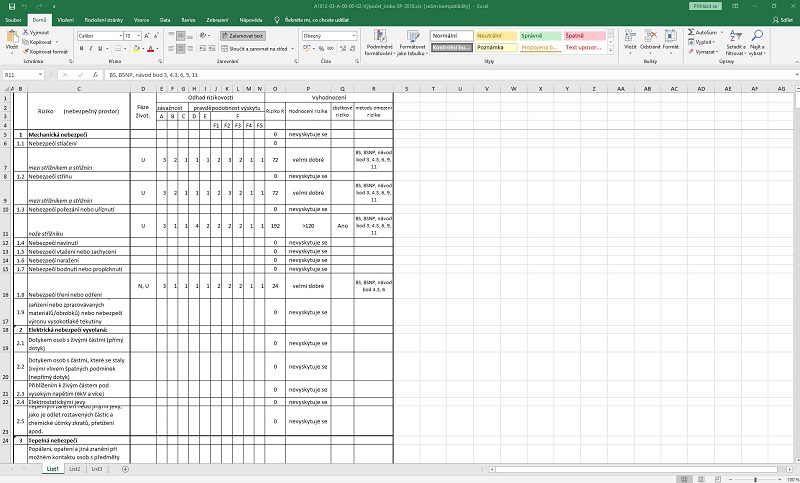Open the Vložení ribbon tab
800x483 pixels.
point(65,20)
